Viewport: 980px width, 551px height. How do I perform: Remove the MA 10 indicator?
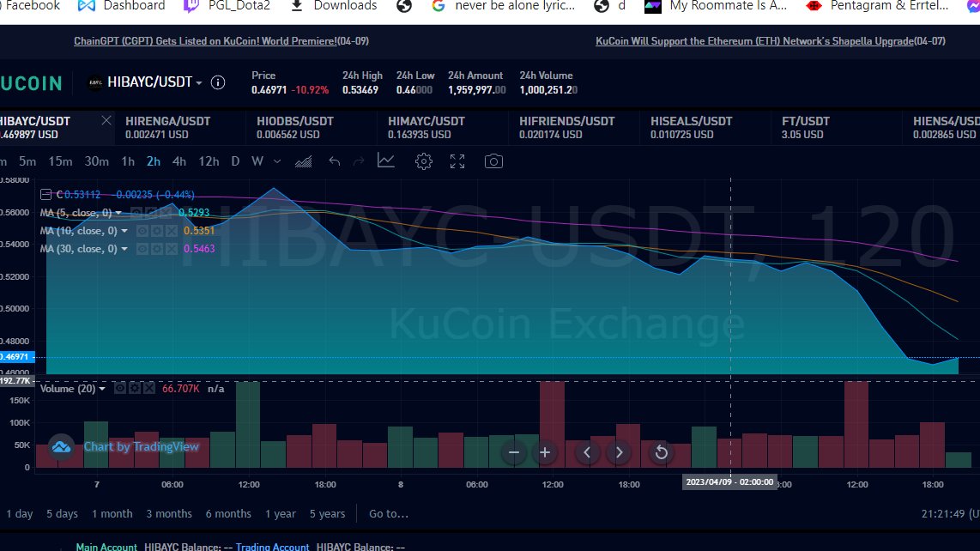[x=172, y=231]
